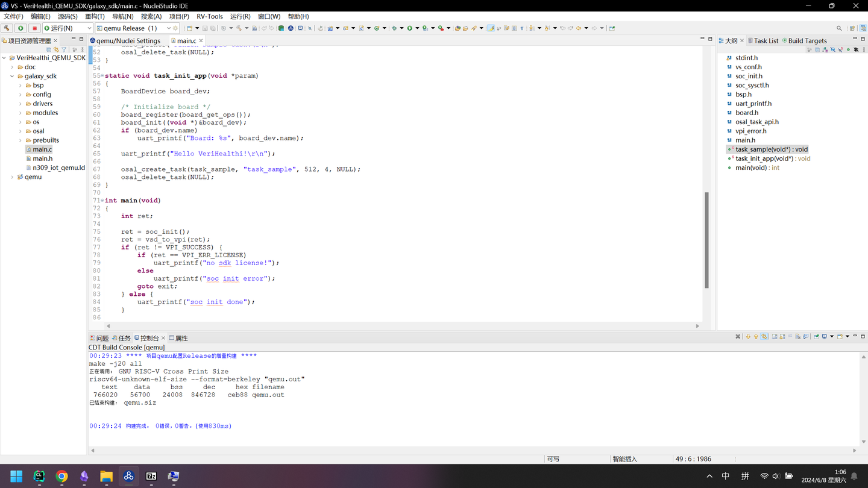Switch to the 属性 tab
Image resolution: width=868 pixels, height=488 pixels.
(178, 338)
